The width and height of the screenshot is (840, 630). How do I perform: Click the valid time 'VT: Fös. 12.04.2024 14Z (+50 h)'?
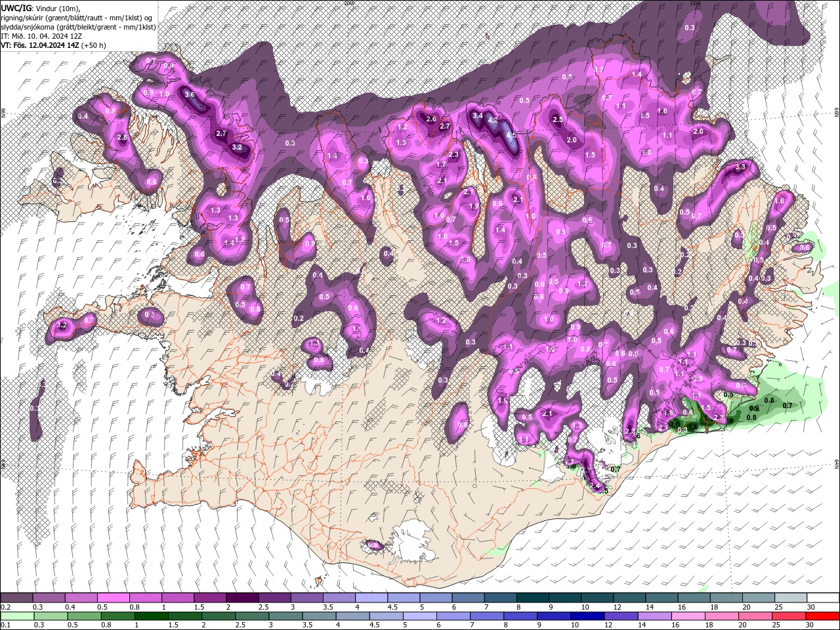coord(54,45)
